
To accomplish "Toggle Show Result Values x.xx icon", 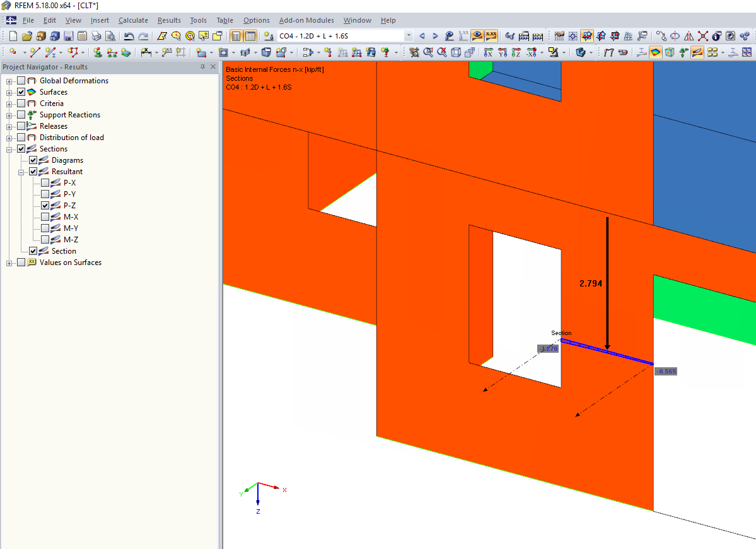I will [x=491, y=36].
